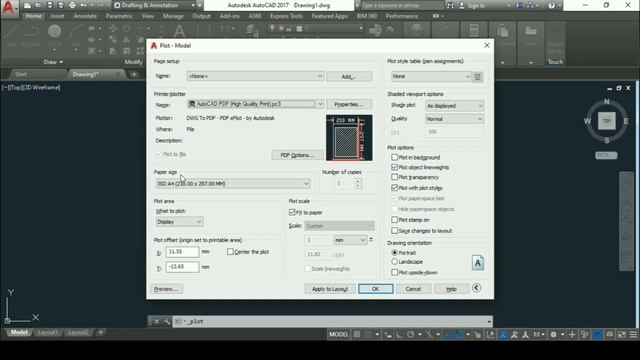
Task: Click the PDF Options... button
Action: point(297,155)
